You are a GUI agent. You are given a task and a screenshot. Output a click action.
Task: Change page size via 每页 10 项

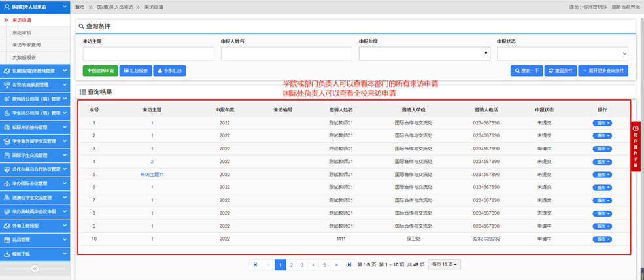tap(445, 264)
